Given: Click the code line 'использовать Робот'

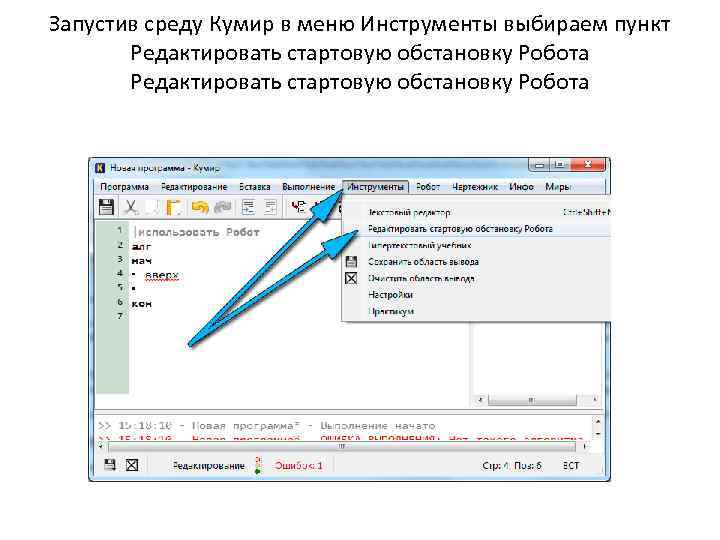Looking at the screenshot, I should 198,232.
